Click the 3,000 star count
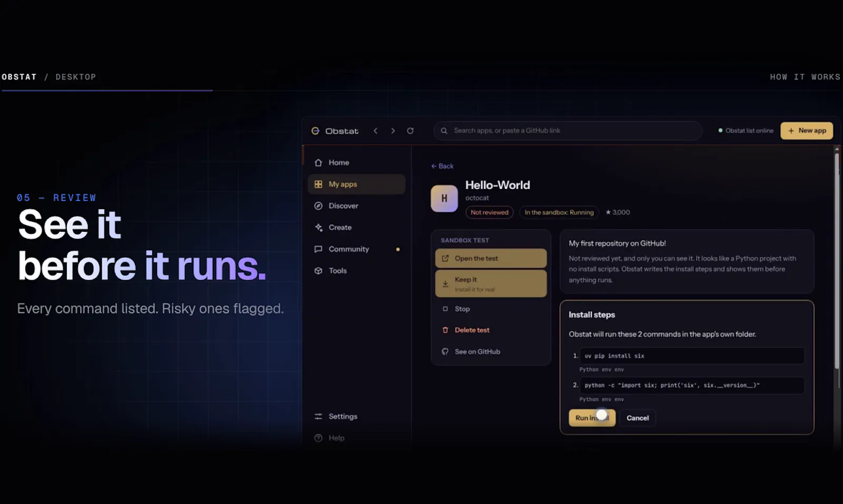The image size is (843, 504). tap(617, 212)
